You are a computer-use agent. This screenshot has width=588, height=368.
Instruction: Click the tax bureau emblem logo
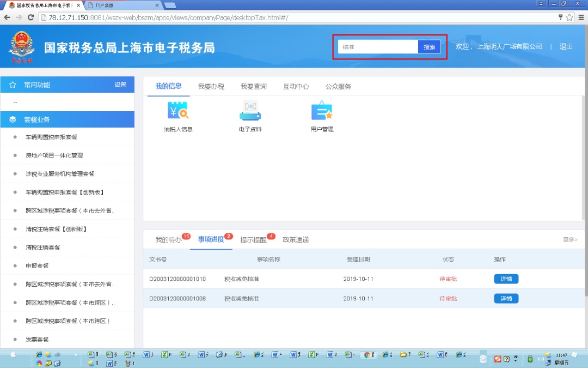click(21, 46)
